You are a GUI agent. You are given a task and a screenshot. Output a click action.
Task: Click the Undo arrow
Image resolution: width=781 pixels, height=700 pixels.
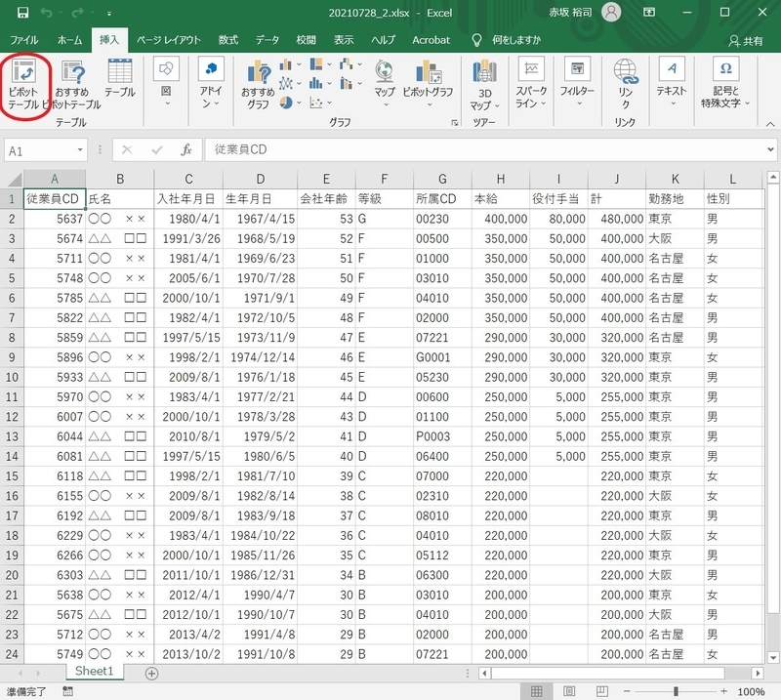point(46,13)
